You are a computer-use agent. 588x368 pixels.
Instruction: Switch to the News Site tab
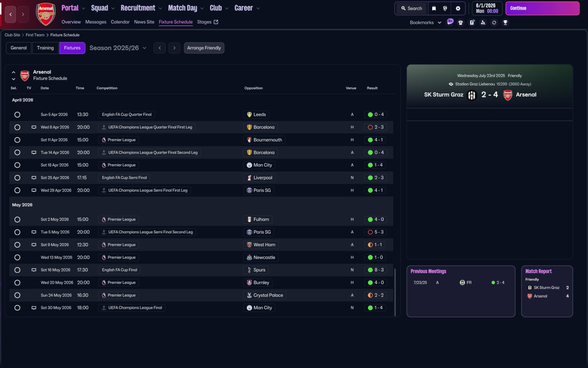click(144, 22)
